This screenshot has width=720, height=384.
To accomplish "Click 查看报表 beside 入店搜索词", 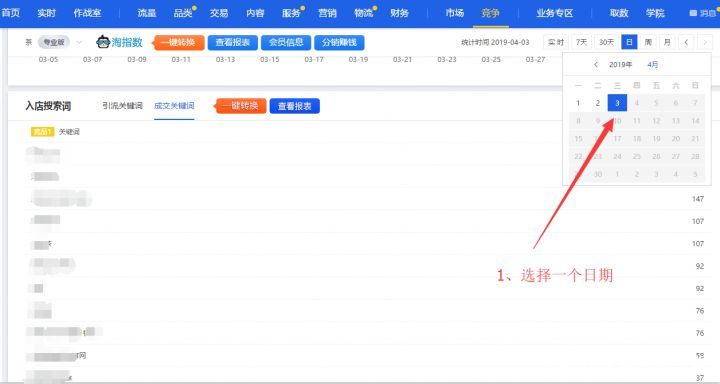I will 294,106.
